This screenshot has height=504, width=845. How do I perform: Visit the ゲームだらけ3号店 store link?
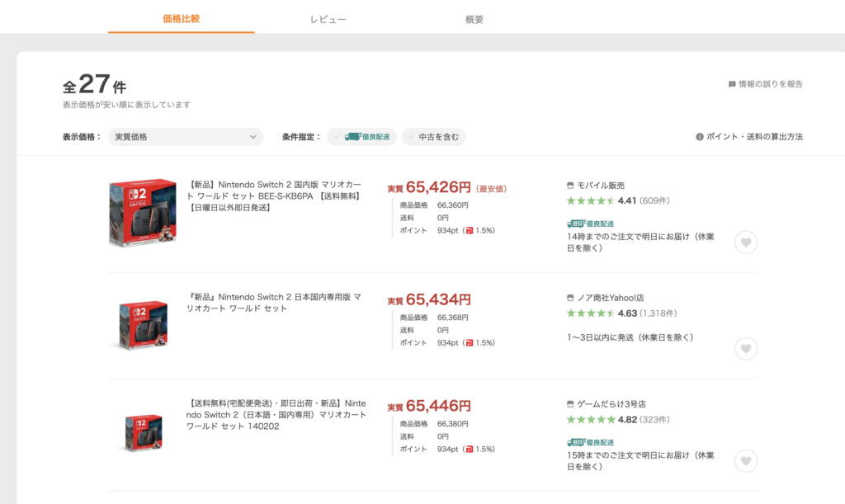(611, 404)
